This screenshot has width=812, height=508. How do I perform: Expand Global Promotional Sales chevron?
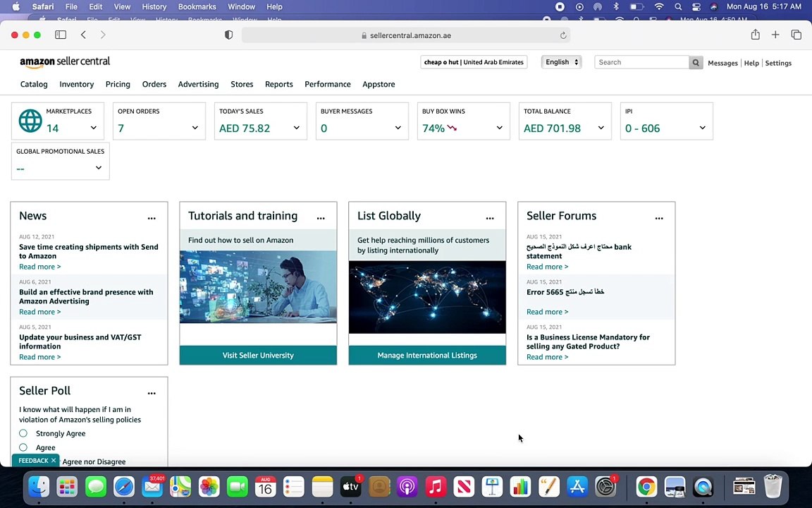pos(99,167)
